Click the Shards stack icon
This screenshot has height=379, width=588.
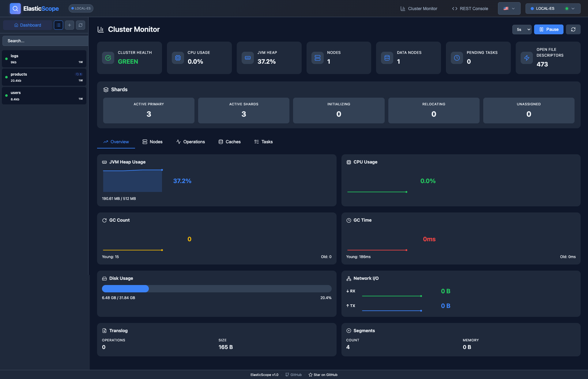(106, 89)
